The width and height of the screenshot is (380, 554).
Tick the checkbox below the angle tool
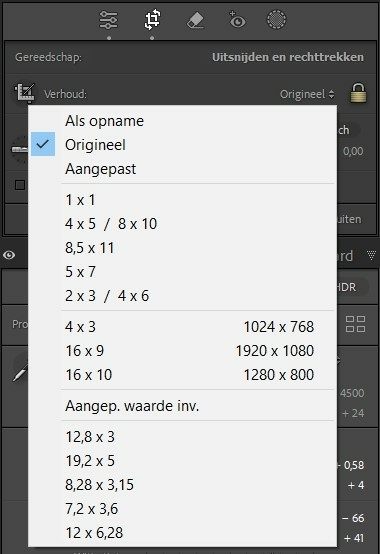point(20,185)
